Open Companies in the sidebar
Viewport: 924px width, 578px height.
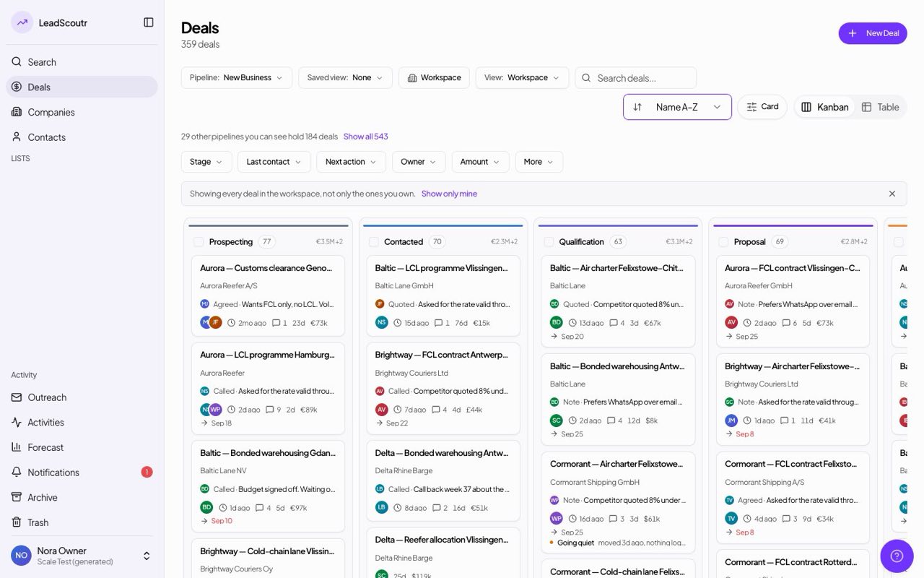tap(82, 112)
